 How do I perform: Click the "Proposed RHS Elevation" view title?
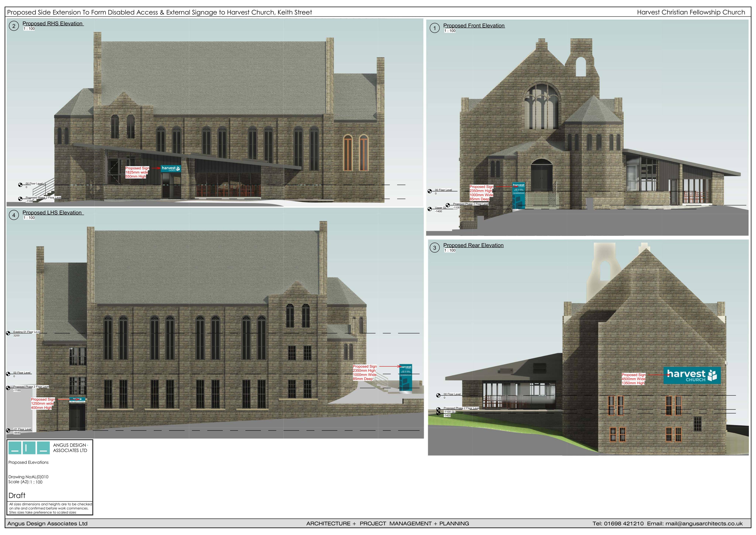click(53, 24)
